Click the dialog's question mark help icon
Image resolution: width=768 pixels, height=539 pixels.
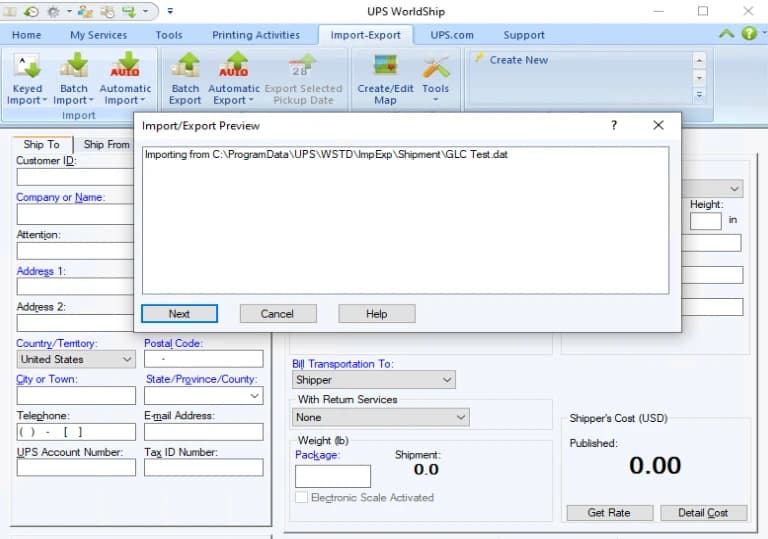tap(614, 125)
